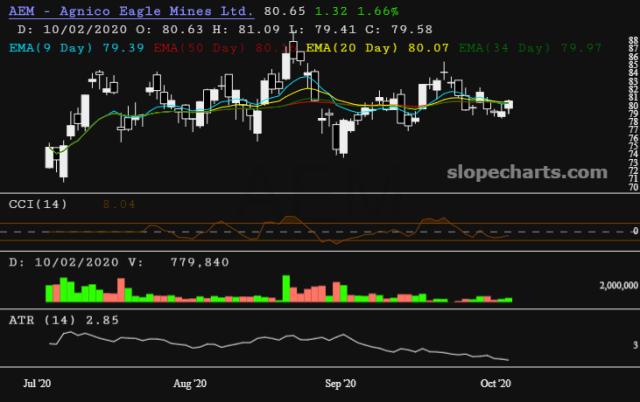The height and width of the screenshot is (402, 640).
Task: Click the Sep '20 date axis marker
Action: (340, 384)
